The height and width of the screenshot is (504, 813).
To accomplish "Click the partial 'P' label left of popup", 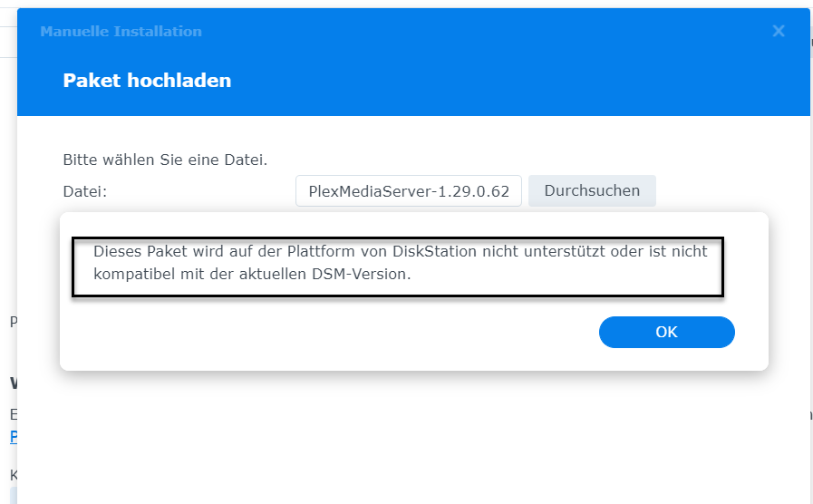I will 13,321.
